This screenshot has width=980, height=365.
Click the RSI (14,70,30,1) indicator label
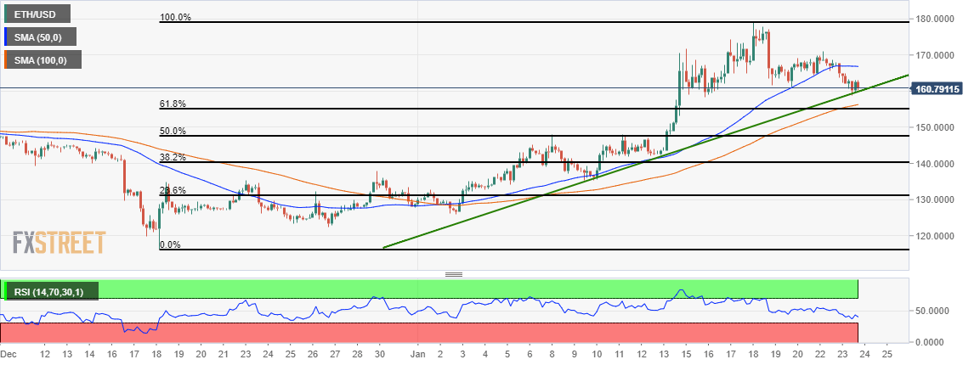[53, 291]
